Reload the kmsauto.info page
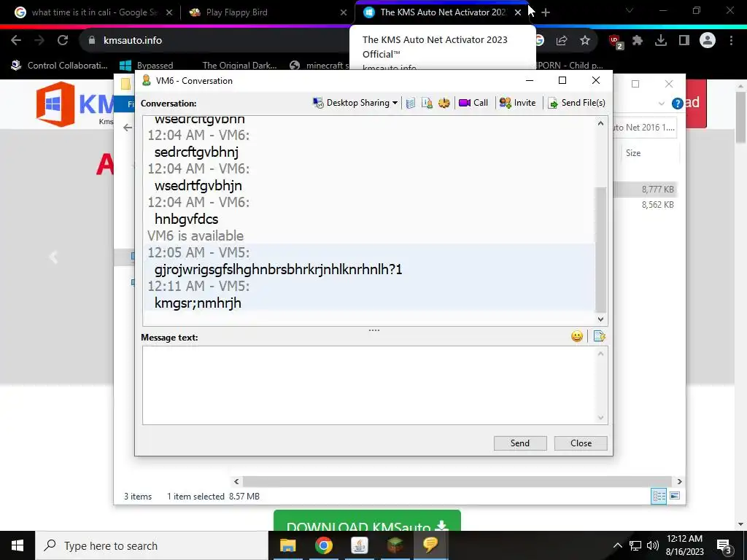The image size is (747, 560). [63, 41]
